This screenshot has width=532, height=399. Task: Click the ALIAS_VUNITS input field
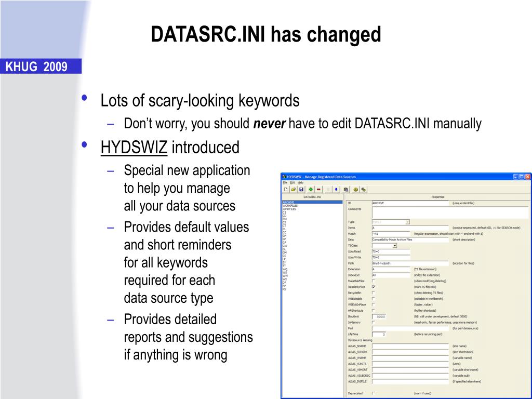pyautogui.click(x=410, y=364)
